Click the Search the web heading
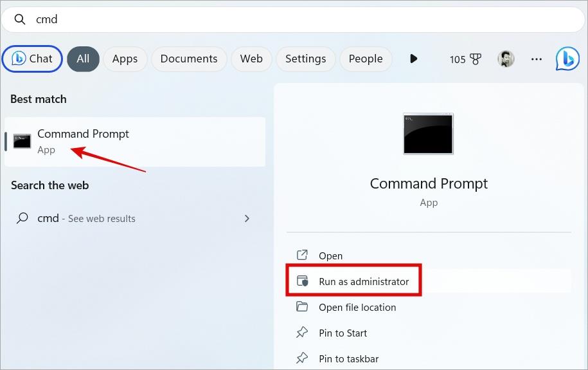Screen dimensions: 588x370 click(50, 185)
